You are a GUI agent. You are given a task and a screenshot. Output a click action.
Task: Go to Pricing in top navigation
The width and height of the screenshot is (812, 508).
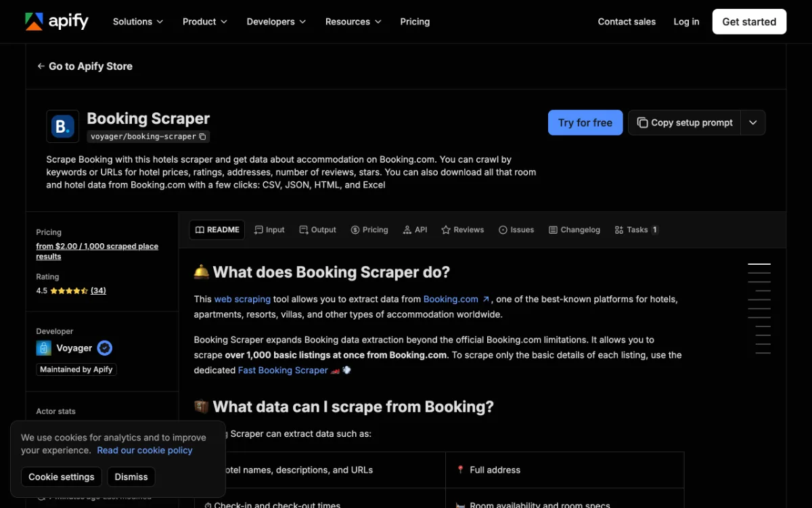pos(415,22)
